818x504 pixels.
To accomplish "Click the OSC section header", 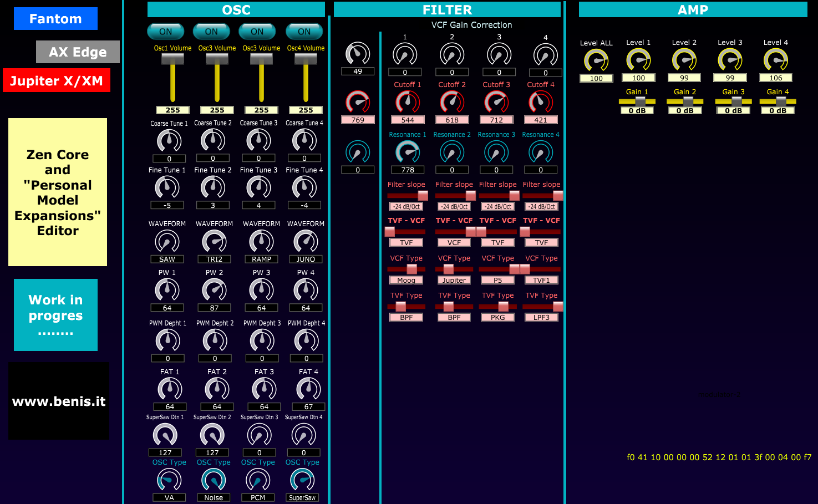I will click(x=236, y=9).
